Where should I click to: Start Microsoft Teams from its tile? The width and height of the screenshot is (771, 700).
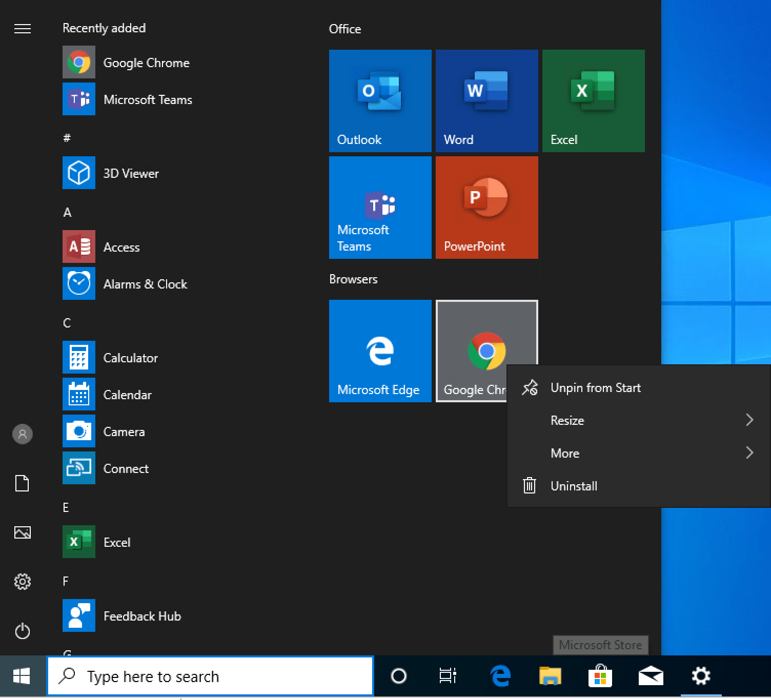[380, 208]
